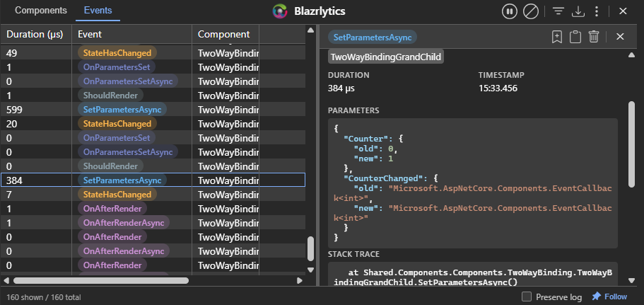644x305 pixels.
Task: Click the 160 shown / 160 total status
Action: [44, 297]
